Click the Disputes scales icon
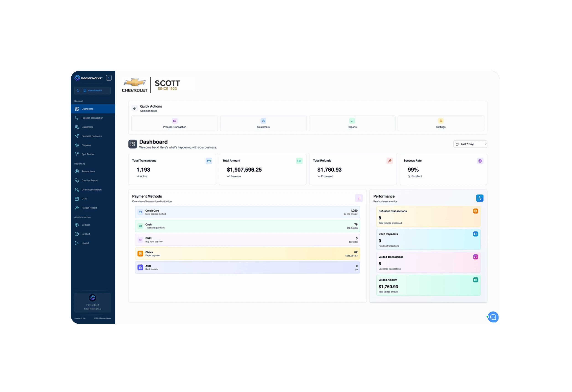This screenshot has width=572, height=392. (77, 145)
